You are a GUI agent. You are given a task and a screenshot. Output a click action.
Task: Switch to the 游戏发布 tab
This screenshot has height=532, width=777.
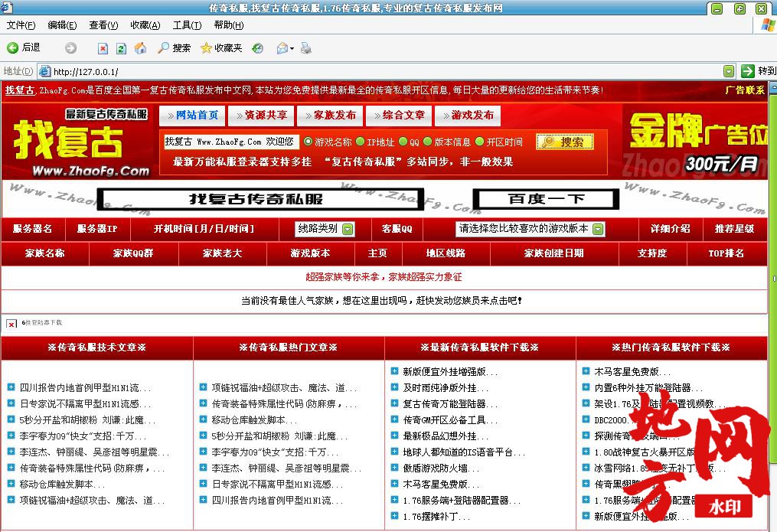click(468, 116)
